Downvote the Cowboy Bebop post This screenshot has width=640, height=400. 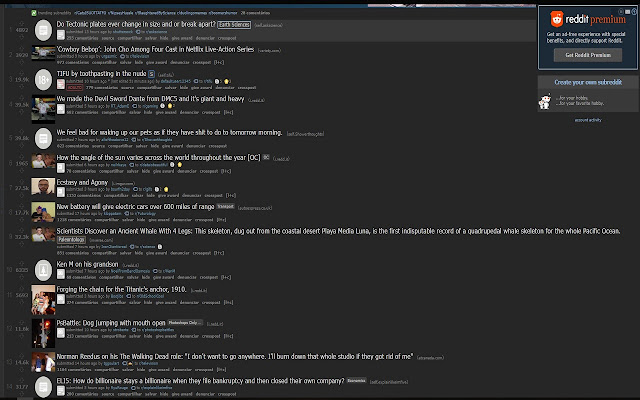point(22,61)
